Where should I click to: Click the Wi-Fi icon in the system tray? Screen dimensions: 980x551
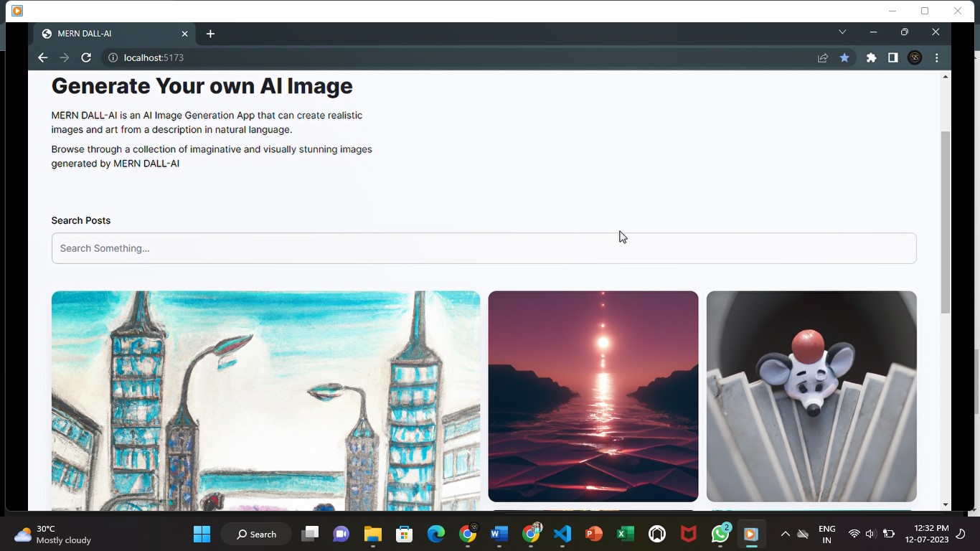(854, 534)
